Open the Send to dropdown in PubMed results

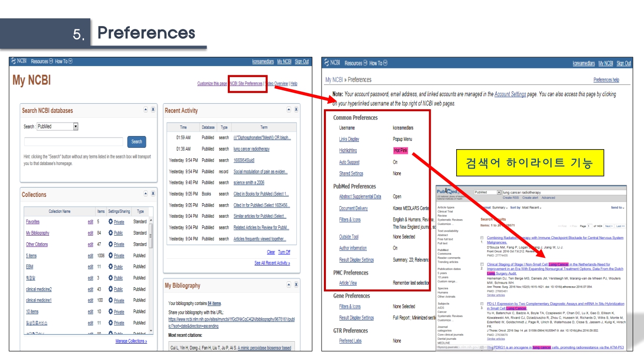[617, 207]
